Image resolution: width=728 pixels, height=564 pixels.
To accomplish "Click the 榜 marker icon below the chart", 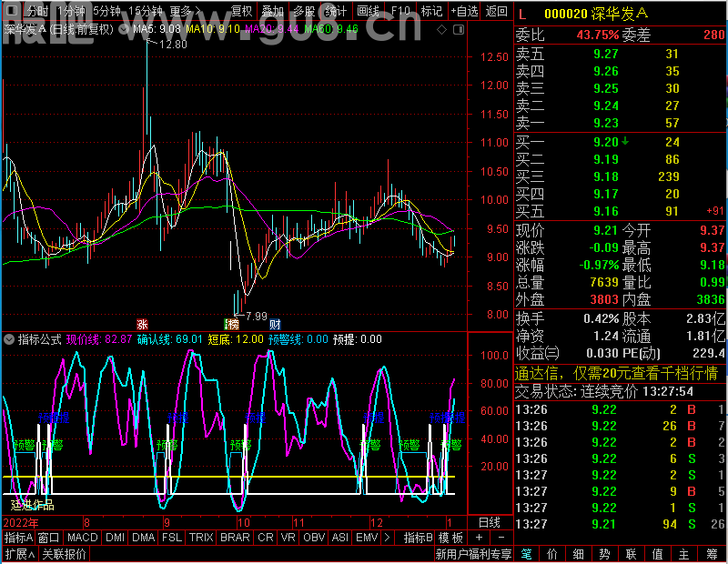I will pos(232,324).
